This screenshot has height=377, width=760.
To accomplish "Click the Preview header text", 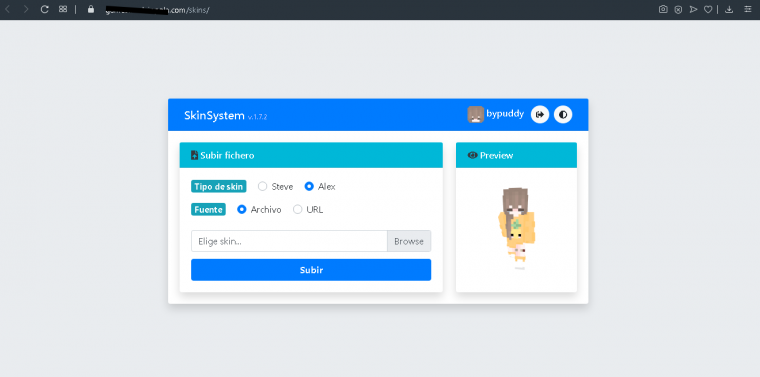I will point(496,156).
